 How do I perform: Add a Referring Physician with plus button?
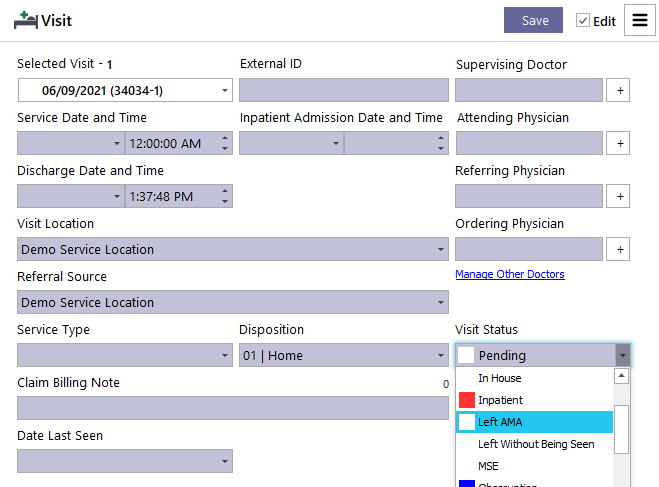coord(618,196)
